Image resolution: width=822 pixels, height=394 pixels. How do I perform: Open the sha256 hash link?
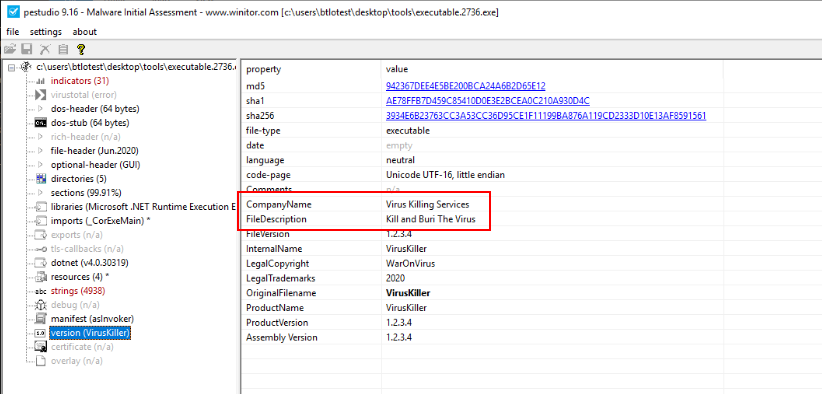546,115
